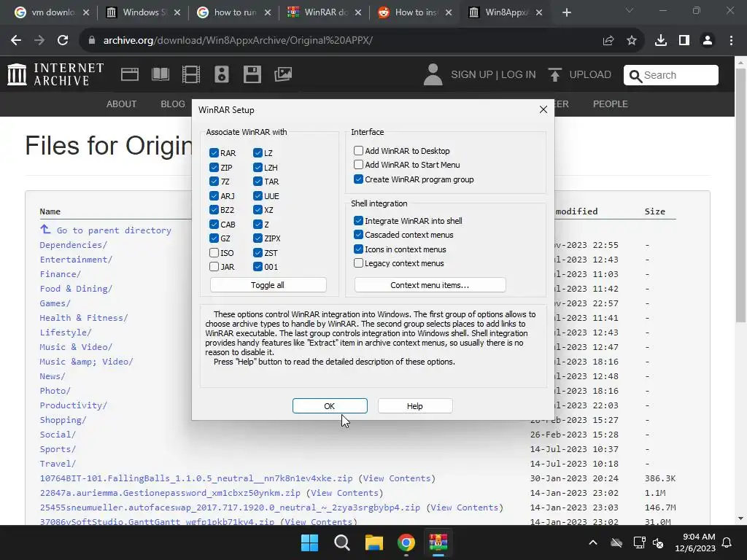747x560 pixels.
Task: Click the Internet Archive logo
Action: coord(55,74)
